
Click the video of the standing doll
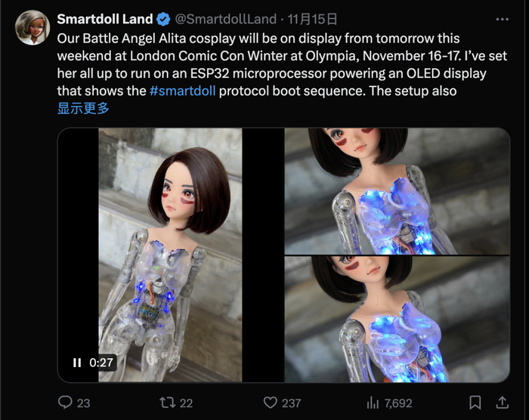click(x=170, y=255)
